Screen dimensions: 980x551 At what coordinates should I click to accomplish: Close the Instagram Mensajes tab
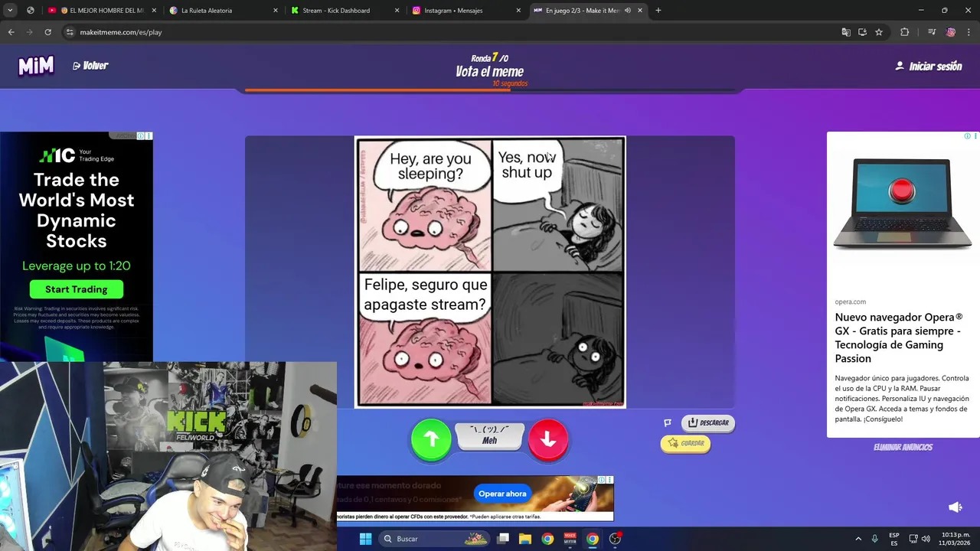pos(518,11)
